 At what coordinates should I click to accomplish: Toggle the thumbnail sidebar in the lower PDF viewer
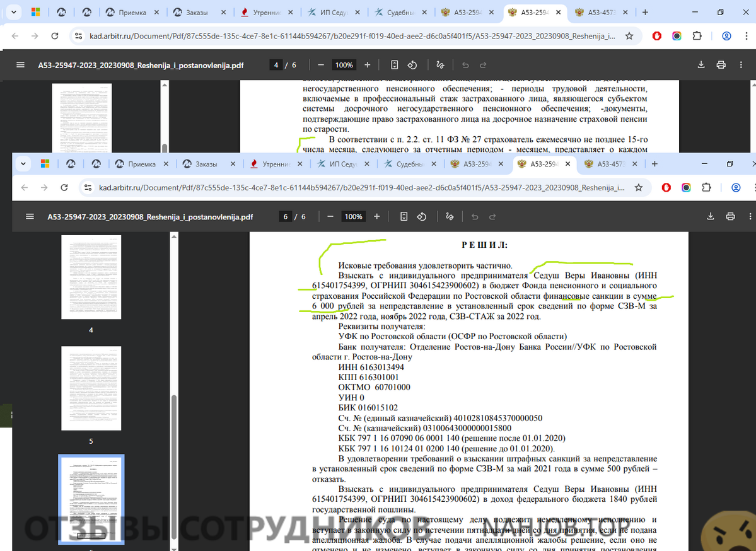[30, 216]
